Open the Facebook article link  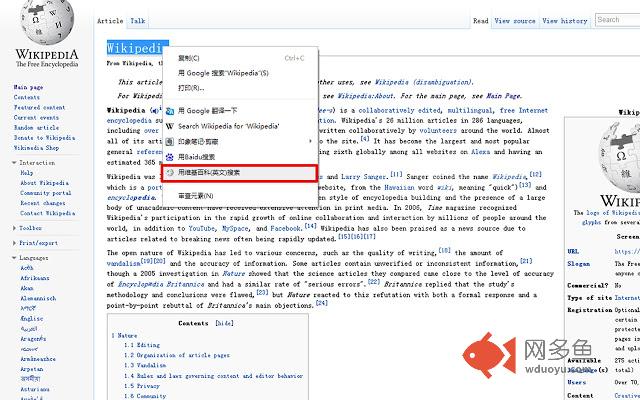point(285,229)
